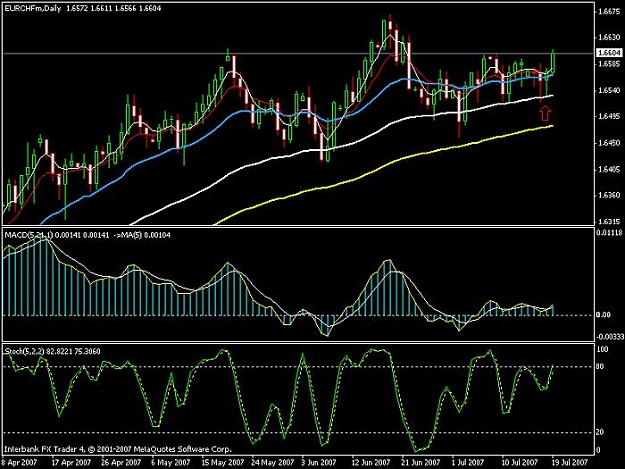Click the 12 Jun 2007 date label
This screenshot has height=469, width=625.
(x=370, y=463)
